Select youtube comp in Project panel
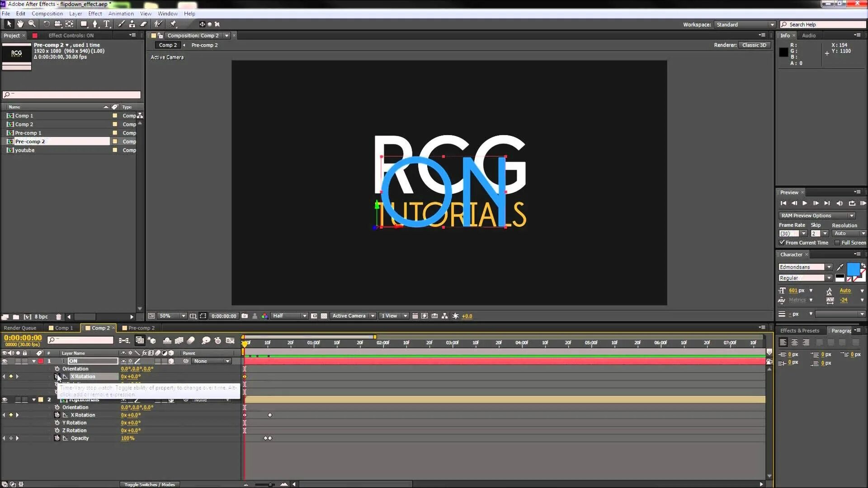868x488 pixels. [25, 150]
